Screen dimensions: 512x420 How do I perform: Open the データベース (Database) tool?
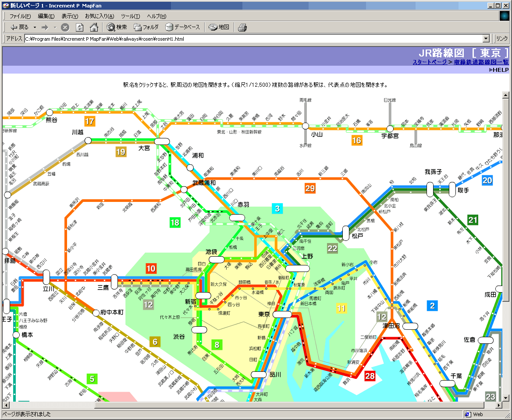[x=182, y=27]
